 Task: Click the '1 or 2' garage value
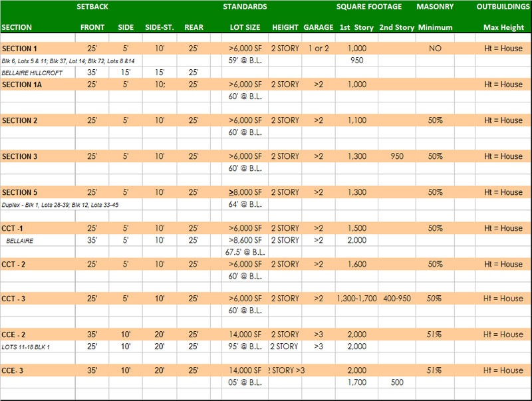click(x=319, y=49)
